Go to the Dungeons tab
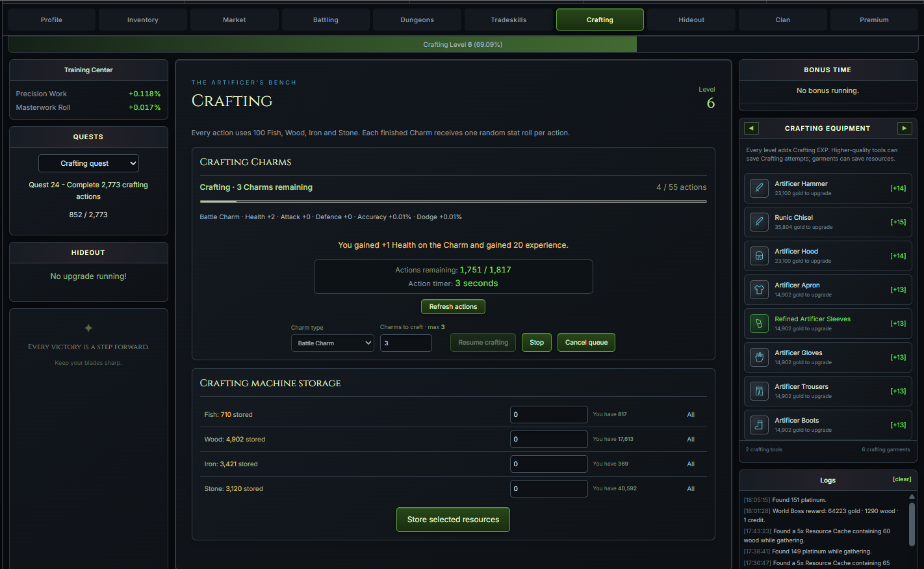The width and height of the screenshot is (924, 569). 417,20
